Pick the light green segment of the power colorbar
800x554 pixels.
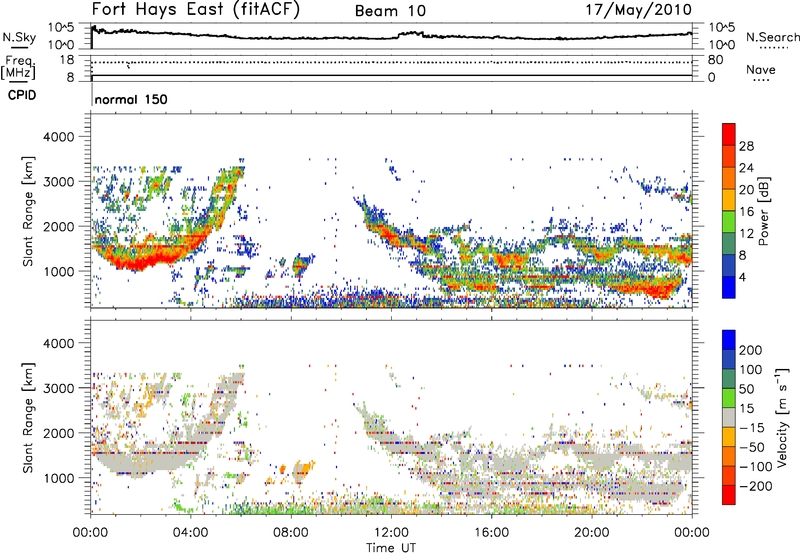pos(729,221)
